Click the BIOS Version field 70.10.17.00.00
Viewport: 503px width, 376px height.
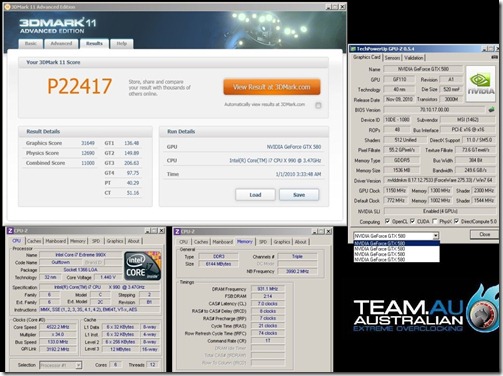(x=434, y=110)
